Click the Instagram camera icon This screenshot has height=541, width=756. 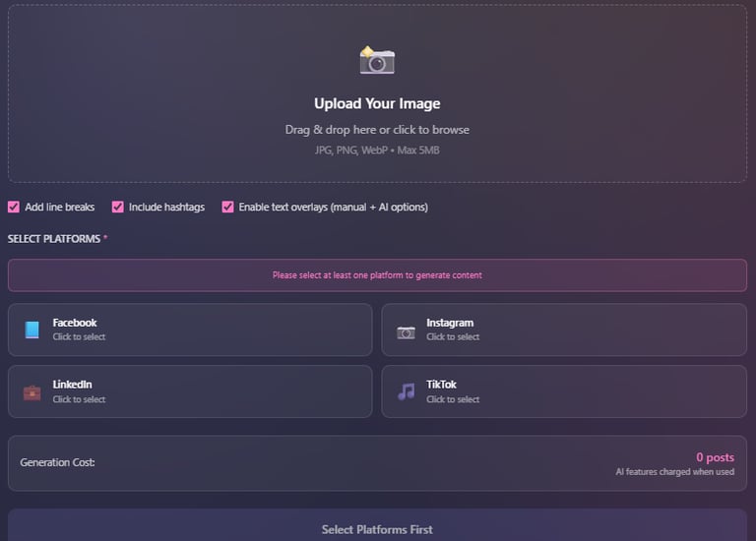[406, 332]
